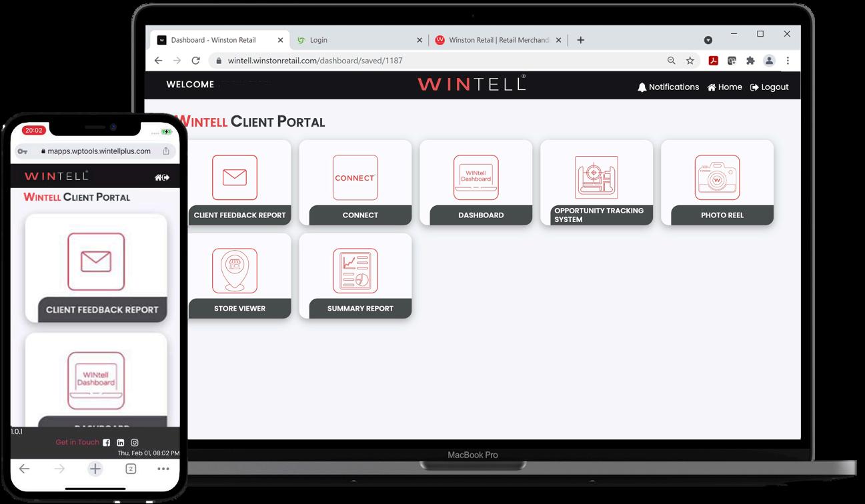Maximize the laptop browser window
The height and width of the screenshot is (504, 865).
pos(760,34)
